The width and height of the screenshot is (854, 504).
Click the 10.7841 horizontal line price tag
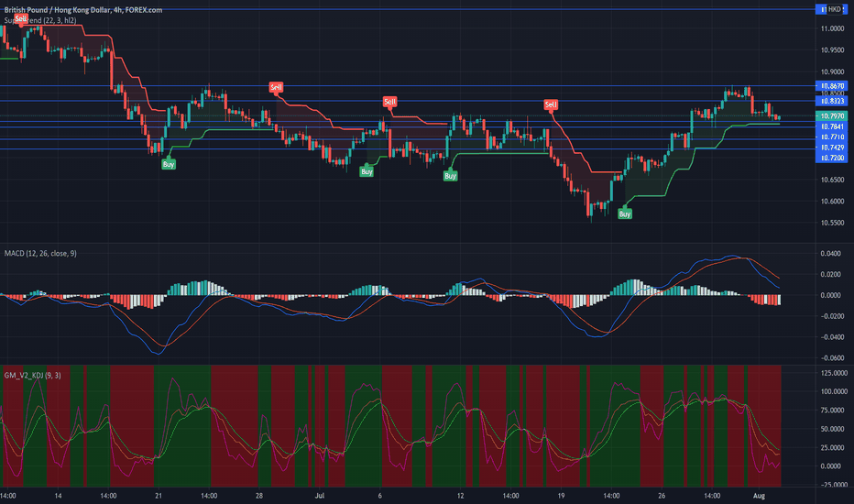832,126
